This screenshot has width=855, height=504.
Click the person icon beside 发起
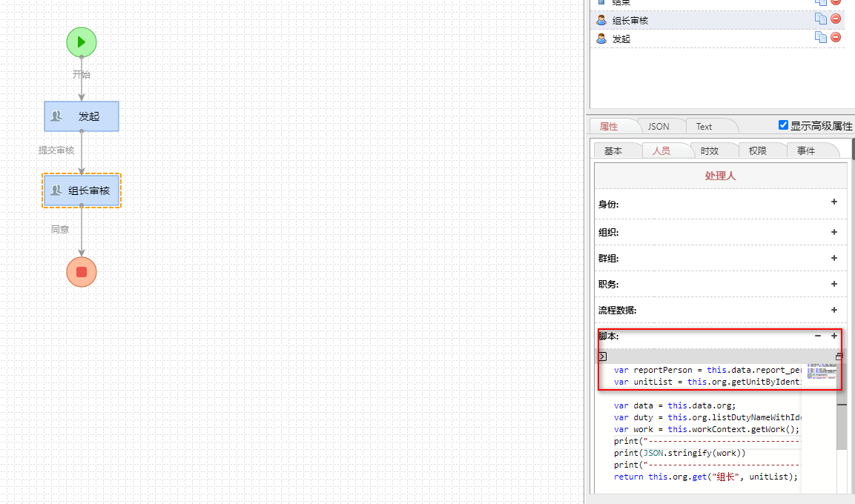pos(601,39)
